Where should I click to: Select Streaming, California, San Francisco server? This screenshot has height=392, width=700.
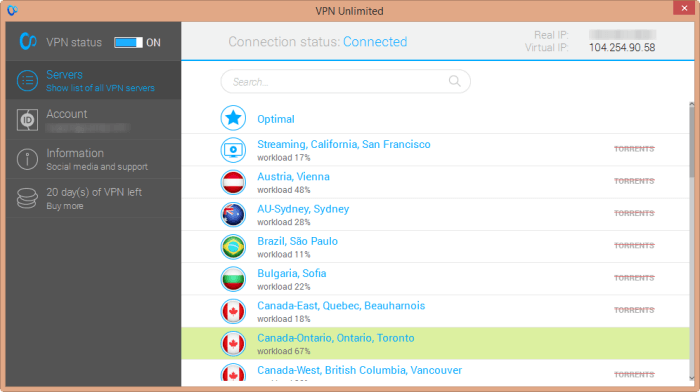tap(435, 150)
